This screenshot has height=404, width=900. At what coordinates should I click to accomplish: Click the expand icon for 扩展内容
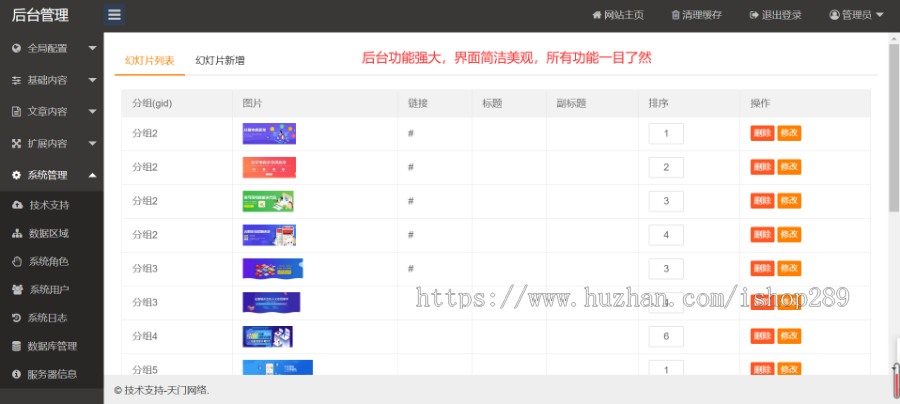point(17,143)
